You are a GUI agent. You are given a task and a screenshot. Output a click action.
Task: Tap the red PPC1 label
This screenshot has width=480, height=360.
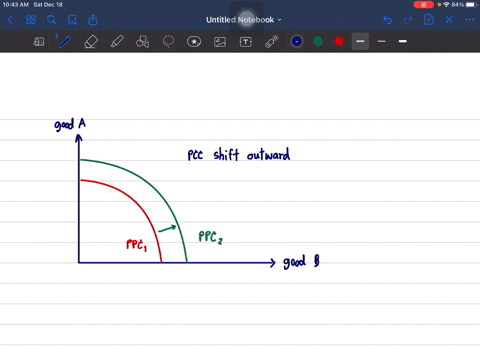(137, 245)
